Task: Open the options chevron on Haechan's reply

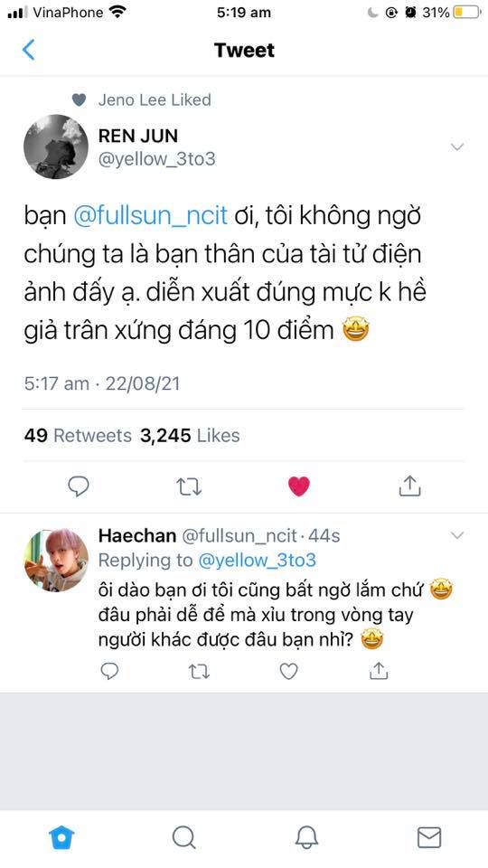Action: point(457,534)
